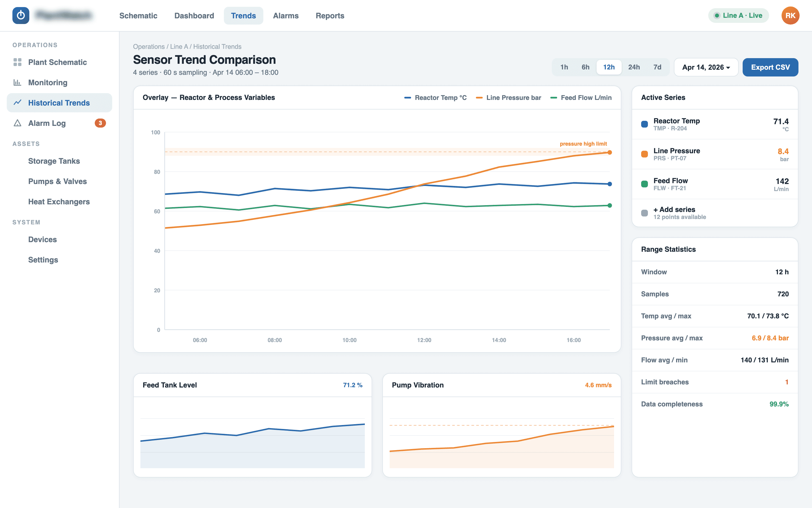Screen dimensions: 812x508
Task: Click the Line A · Live status pill
Action: point(738,16)
